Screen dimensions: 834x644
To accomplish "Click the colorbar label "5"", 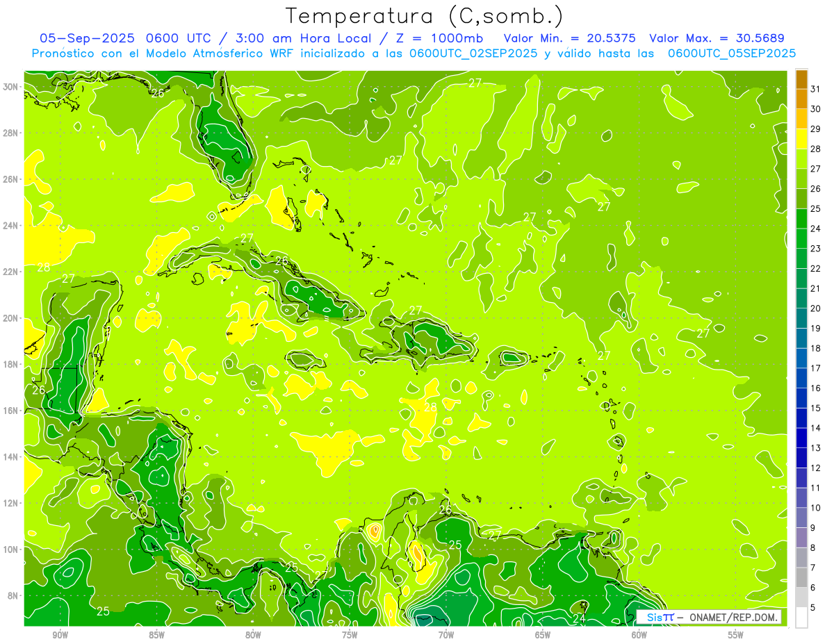I will pos(813,608).
